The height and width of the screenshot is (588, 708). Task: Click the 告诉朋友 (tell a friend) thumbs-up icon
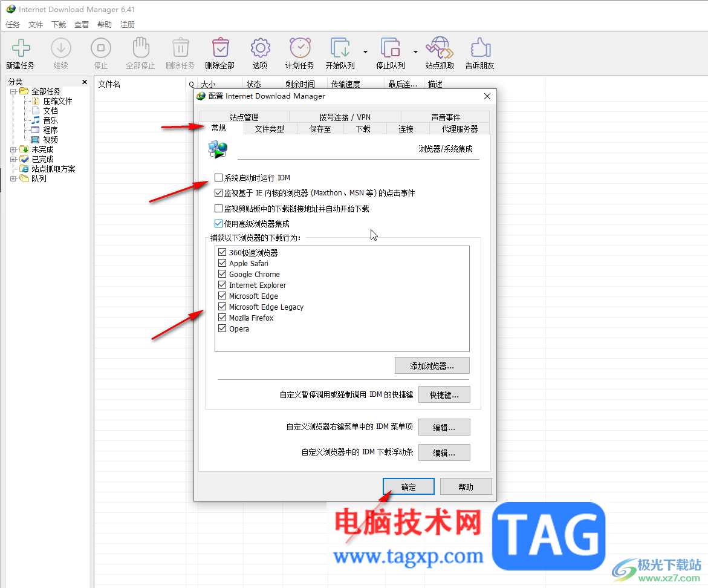pyautogui.click(x=480, y=48)
